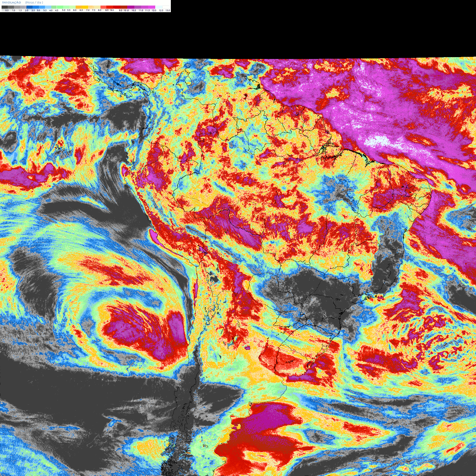Click the 12.5 legend value
The width and height of the screenshot is (476, 476).
161,10
